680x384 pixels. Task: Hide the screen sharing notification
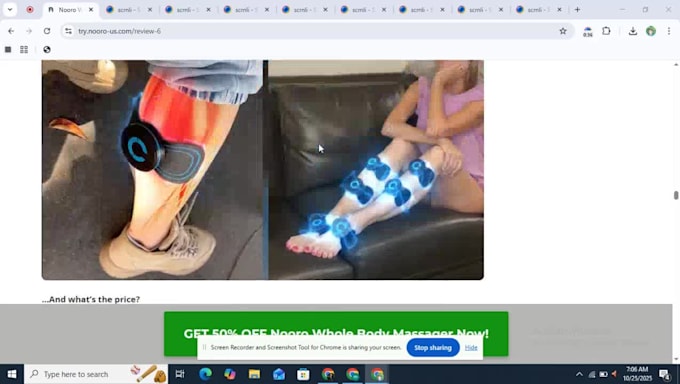tap(471, 348)
